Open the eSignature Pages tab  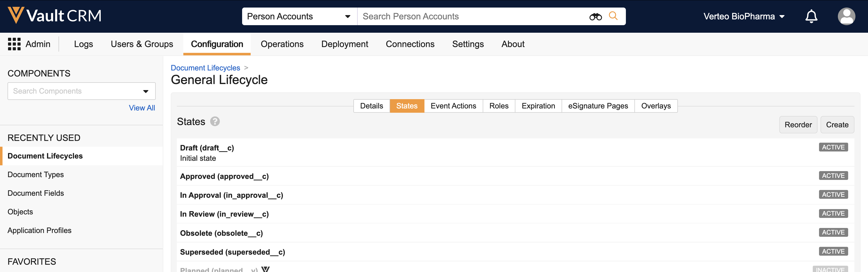tap(598, 106)
